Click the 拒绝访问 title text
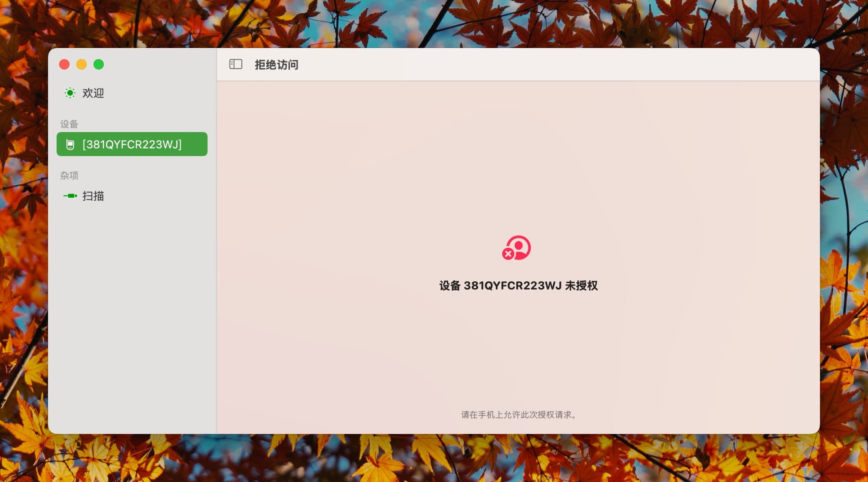Viewport: 868px width, 482px height. coord(277,65)
